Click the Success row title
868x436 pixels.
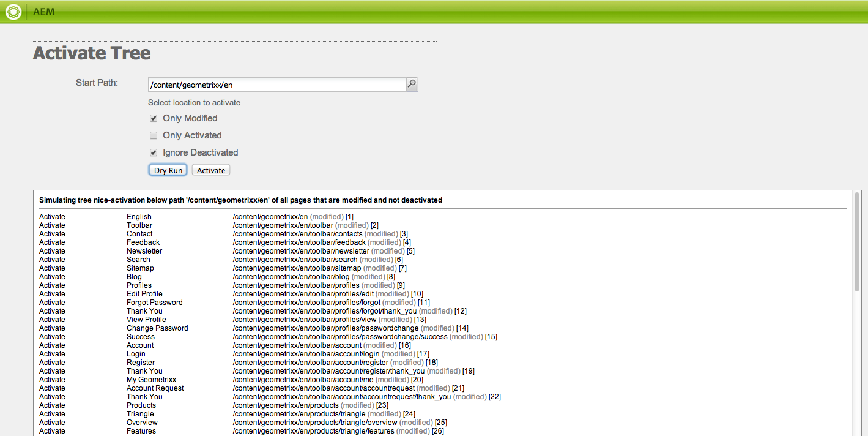tap(141, 337)
